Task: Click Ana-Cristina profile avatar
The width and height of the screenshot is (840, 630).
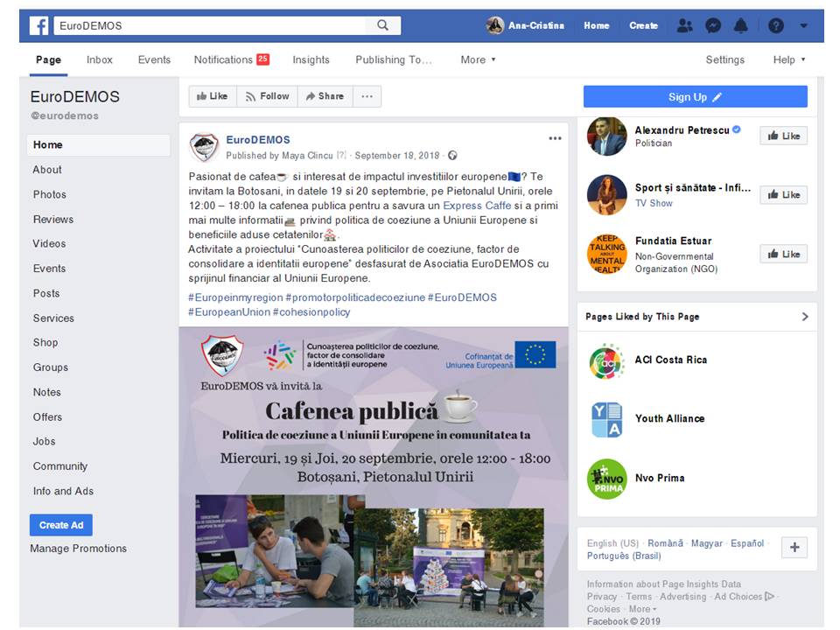Action: point(495,25)
